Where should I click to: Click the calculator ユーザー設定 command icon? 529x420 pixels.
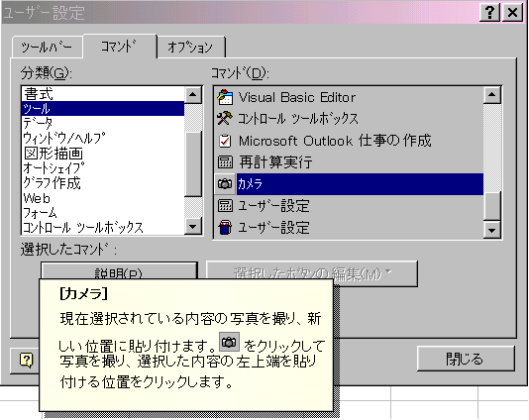click(225, 205)
